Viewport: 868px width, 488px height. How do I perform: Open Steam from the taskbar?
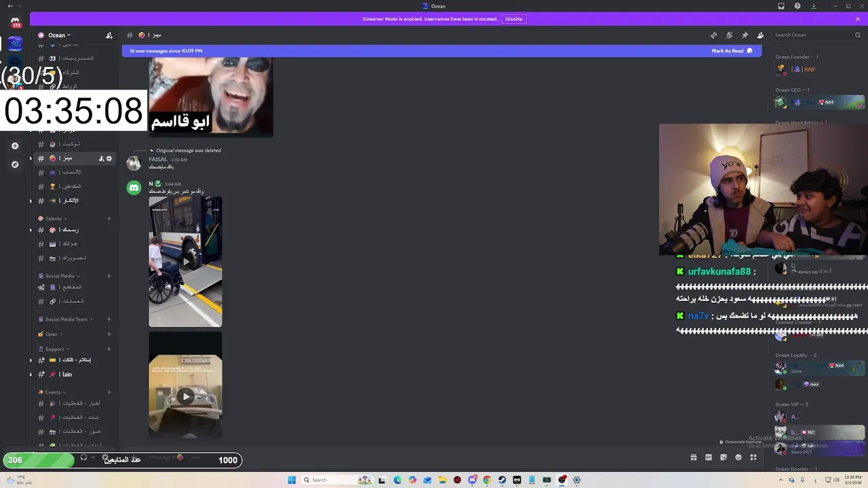coord(502,480)
